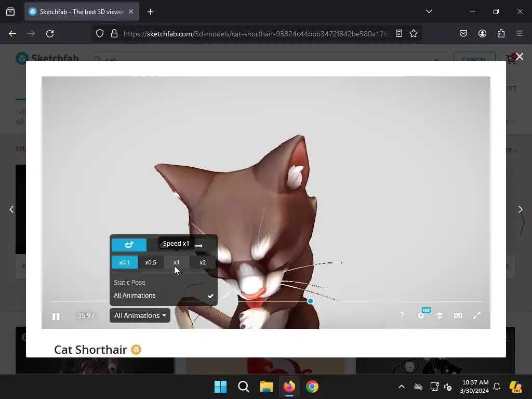Viewport: 532px width, 399px height.
Task: Open Windows taskbar search
Action: tap(244, 387)
